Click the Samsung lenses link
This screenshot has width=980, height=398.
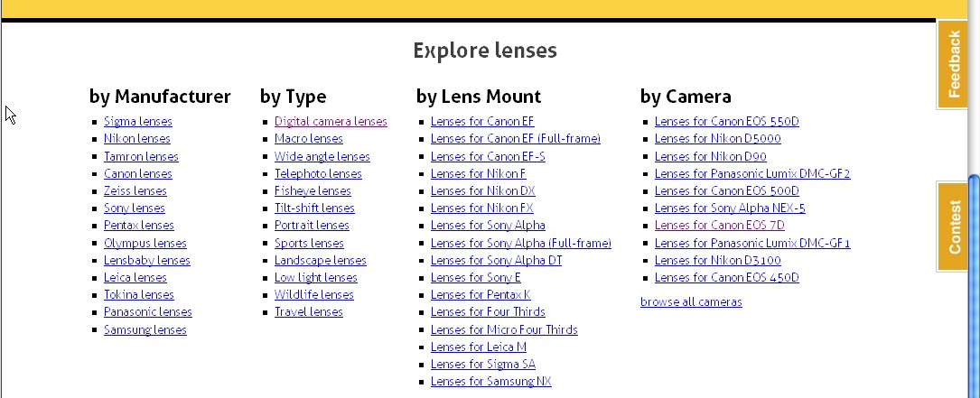tap(145, 329)
